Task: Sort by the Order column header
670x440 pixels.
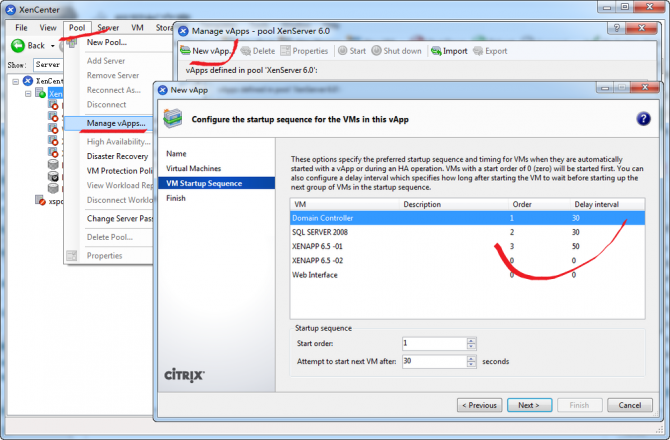Action: [539, 204]
